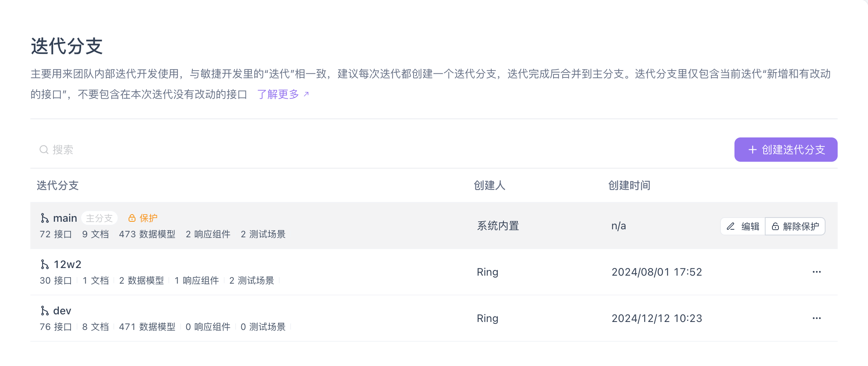
Task: Click the lock icon next to 保护 on main
Action: coord(131,218)
